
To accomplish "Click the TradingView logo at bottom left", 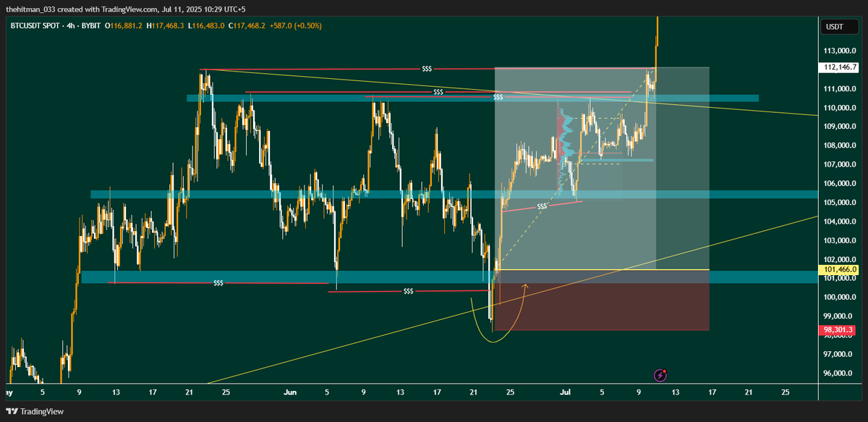I will pyautogui.click(x=35, y=411).
